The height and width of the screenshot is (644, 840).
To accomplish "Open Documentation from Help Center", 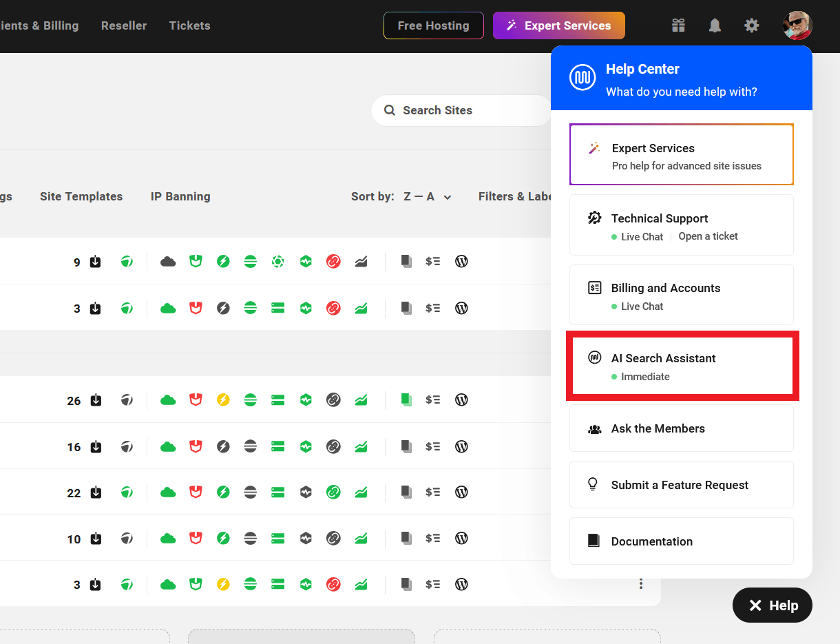I will 682,541.
